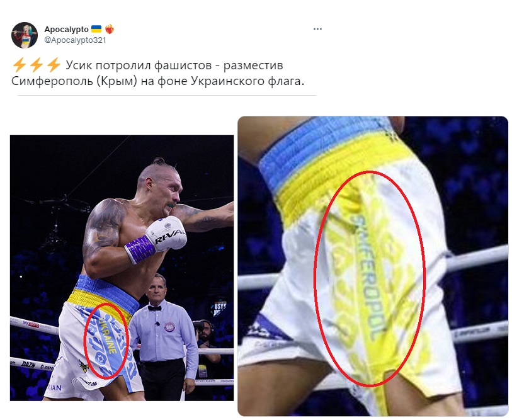Click the burning heart emoji beside the name
512x420 pixels.
(110, 29)
